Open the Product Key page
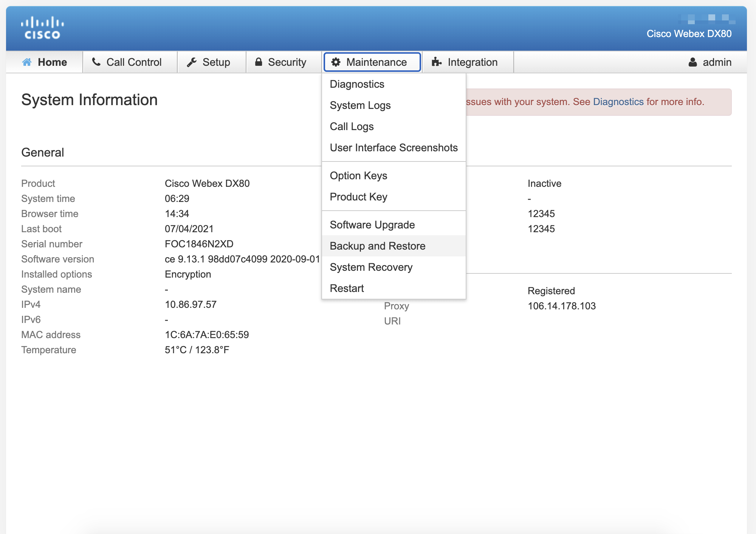 [x=394, y=197]
